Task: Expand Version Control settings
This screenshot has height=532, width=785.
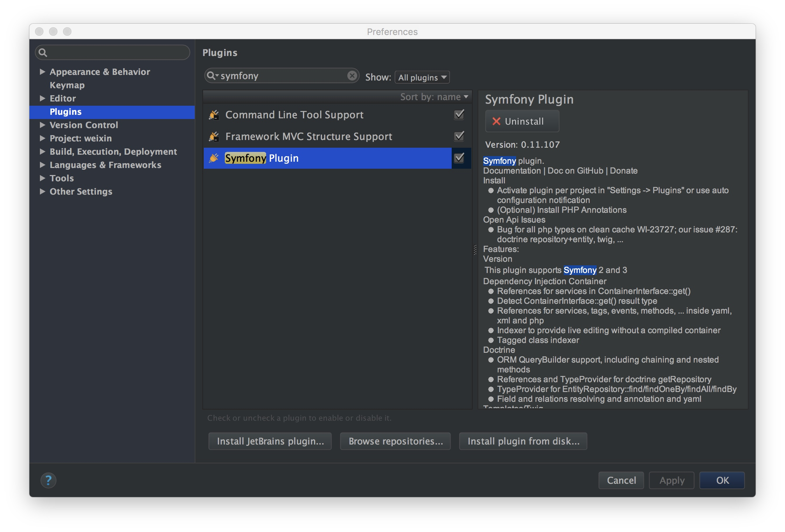Action: coord(42,125)
